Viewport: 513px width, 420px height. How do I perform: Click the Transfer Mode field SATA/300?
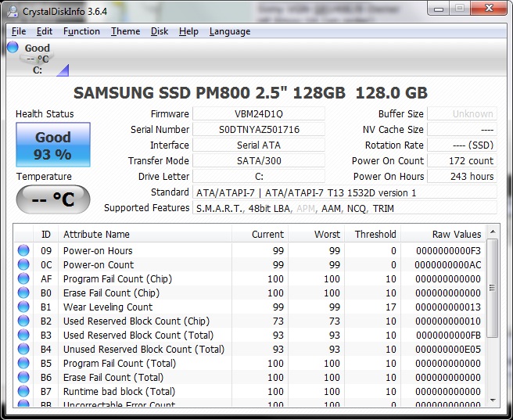pyautogui.click(x=259, y=161)
